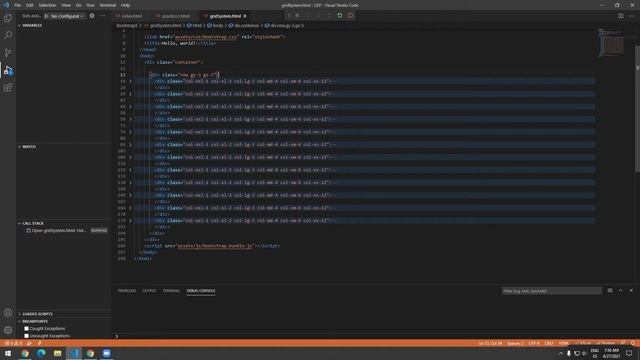Viewport: 640px width, 360px height.
Task: Open the debug view more actions ellipsis
Action: tap(103, 16)
